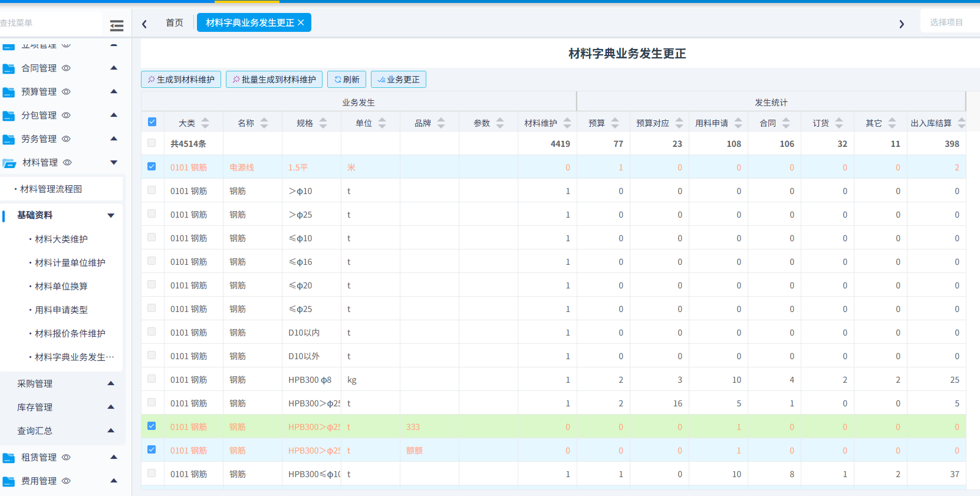
Task: Click the 费用管理 folder icon
Action: click(9, 481)
